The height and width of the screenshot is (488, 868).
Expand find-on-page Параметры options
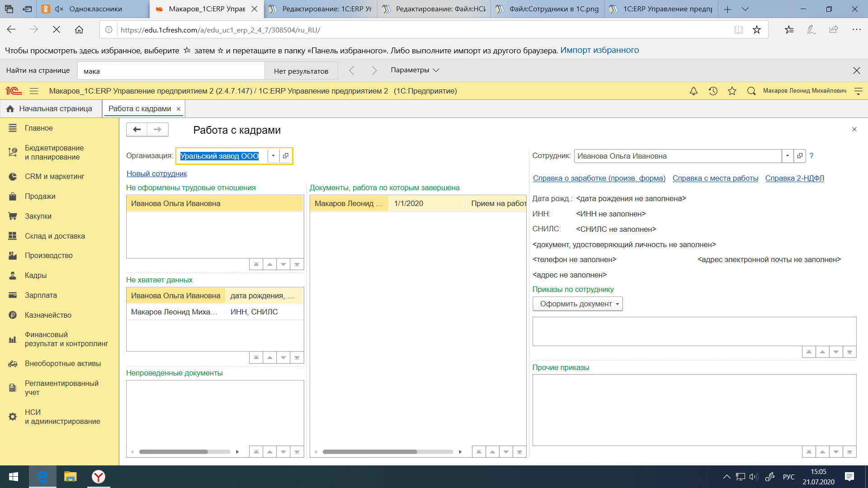coord(415,70)
